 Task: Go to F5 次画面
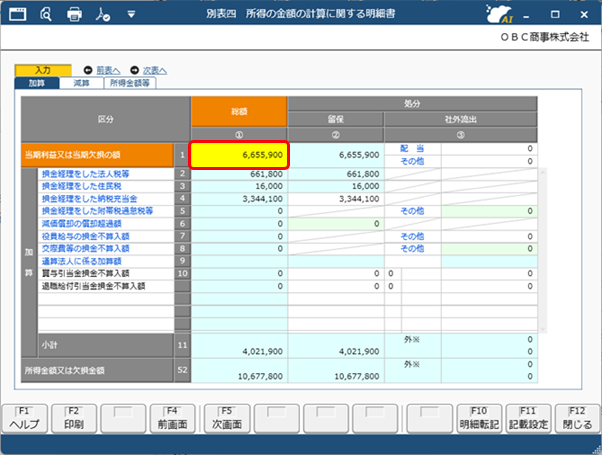(x=227, y=419)
